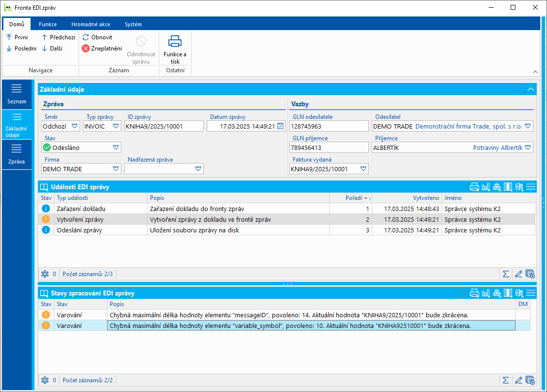
Task: Expand the Typ zprávy INVOIC dropdown
Action: (x=116, y=126)
